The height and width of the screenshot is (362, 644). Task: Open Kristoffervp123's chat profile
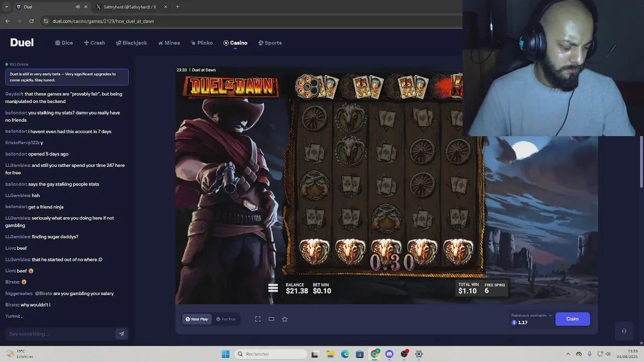point(22,143)
